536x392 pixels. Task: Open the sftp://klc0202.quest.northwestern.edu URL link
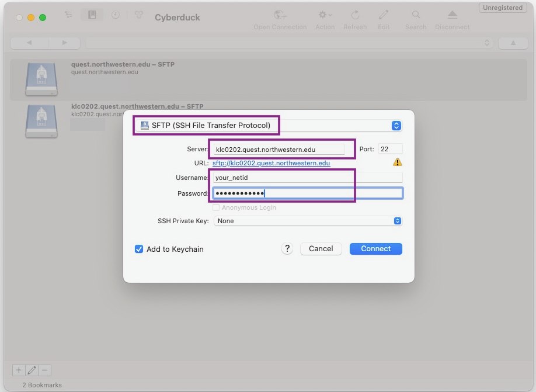(271, 164)
